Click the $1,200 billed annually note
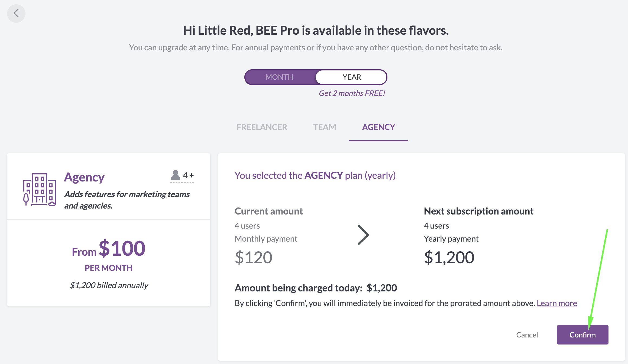Viewport: 628px width, 364px height. point(109,285)
